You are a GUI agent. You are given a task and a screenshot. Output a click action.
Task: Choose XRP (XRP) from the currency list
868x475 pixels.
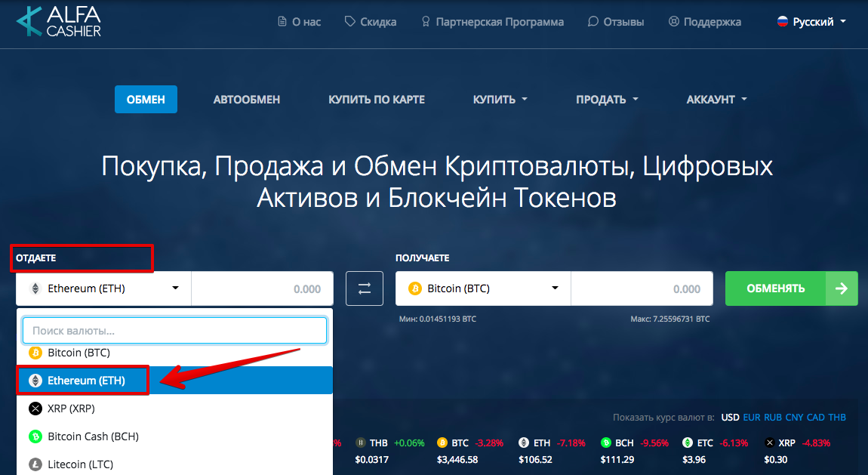(174, 409)
